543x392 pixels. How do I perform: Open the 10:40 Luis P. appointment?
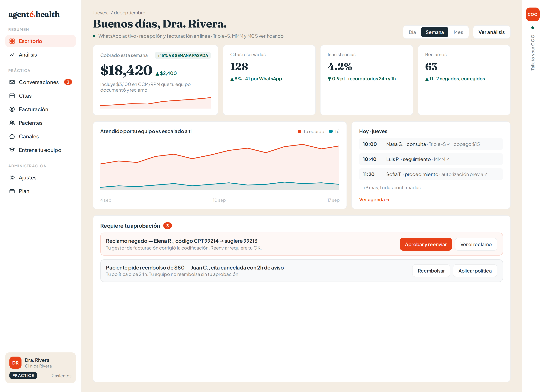pos(431,159)
